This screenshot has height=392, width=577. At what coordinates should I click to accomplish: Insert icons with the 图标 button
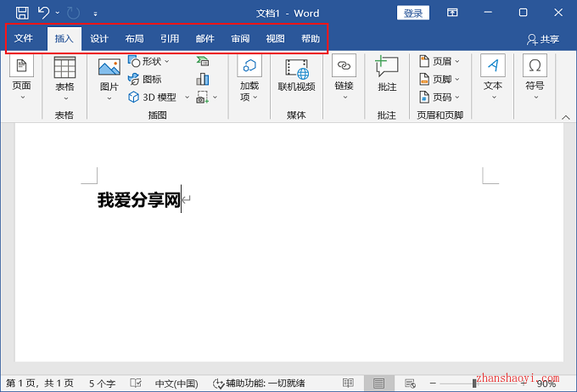coord(144,79)
